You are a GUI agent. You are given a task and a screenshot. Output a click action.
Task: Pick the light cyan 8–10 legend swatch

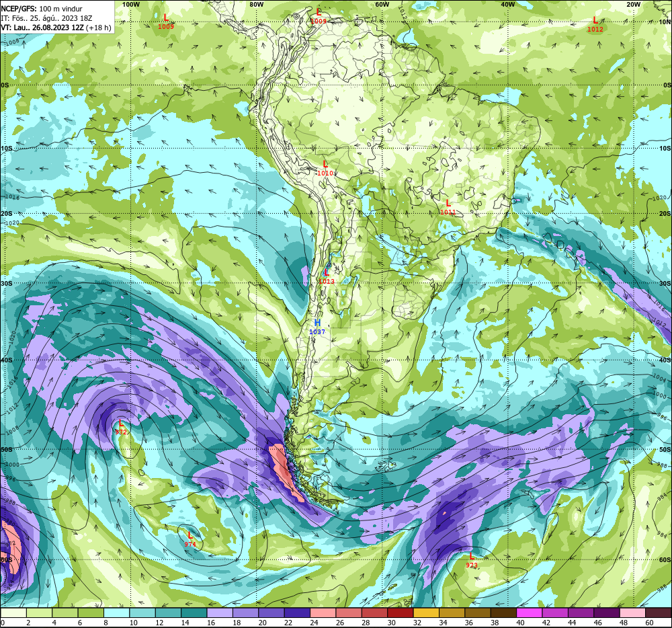pyautogui.click(x=116, y=613)
